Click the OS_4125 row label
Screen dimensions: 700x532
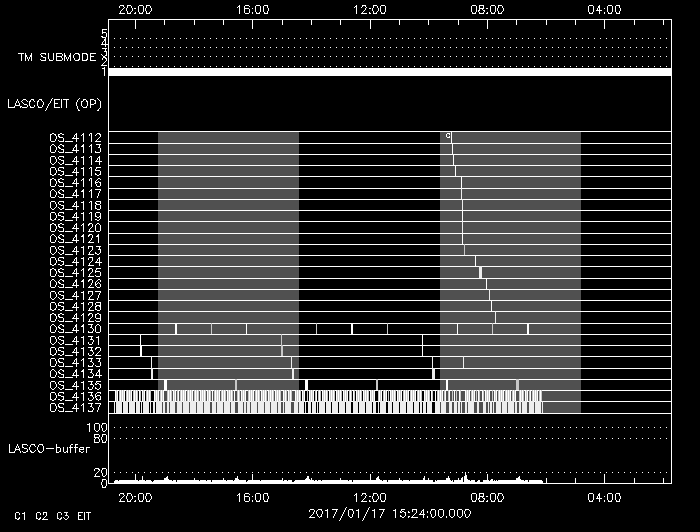(x=75, y=273)
